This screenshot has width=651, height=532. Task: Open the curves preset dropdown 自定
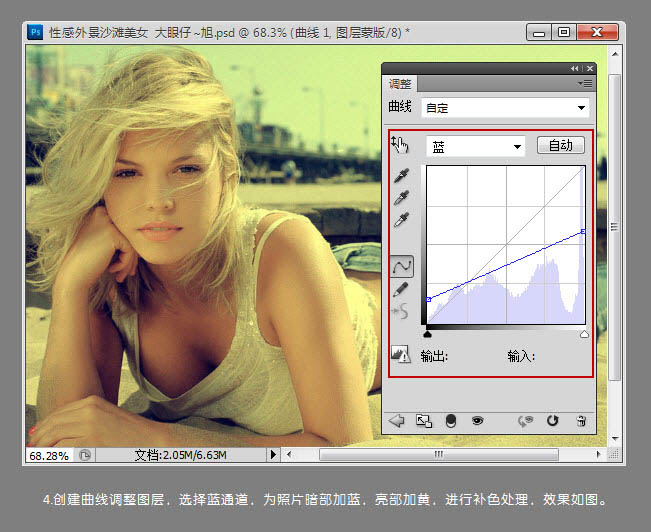505,107
